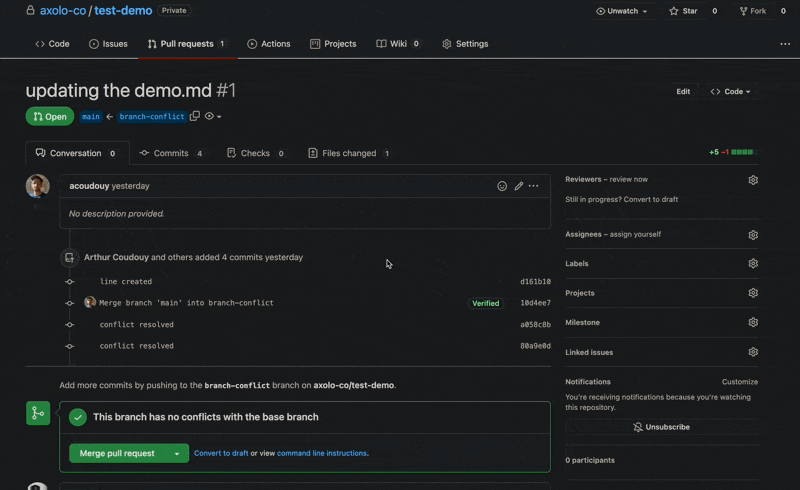Open commit hash a058c8b
The height and width of the screenshot is (490, 800).
tap(535, 325)
